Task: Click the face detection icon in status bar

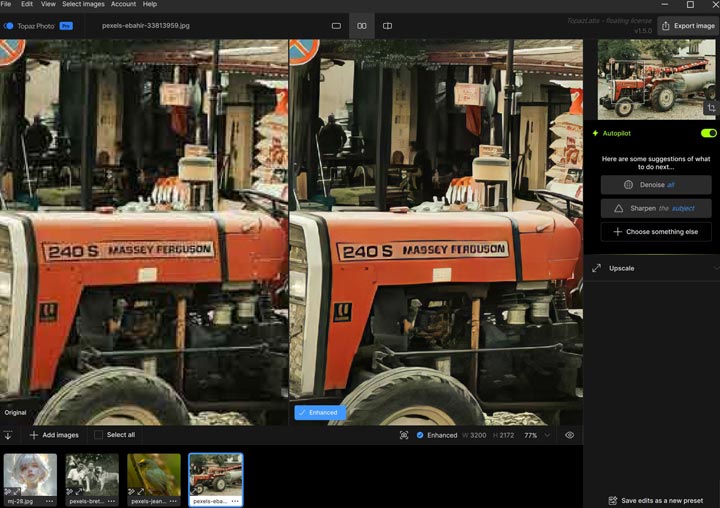Action: [x=404, y=435]
